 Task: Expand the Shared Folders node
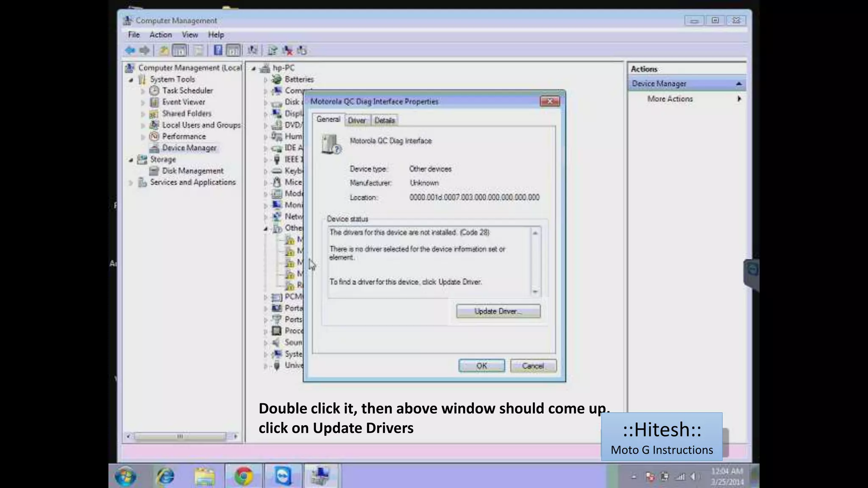pyautogui.click(x=143, y=114)
